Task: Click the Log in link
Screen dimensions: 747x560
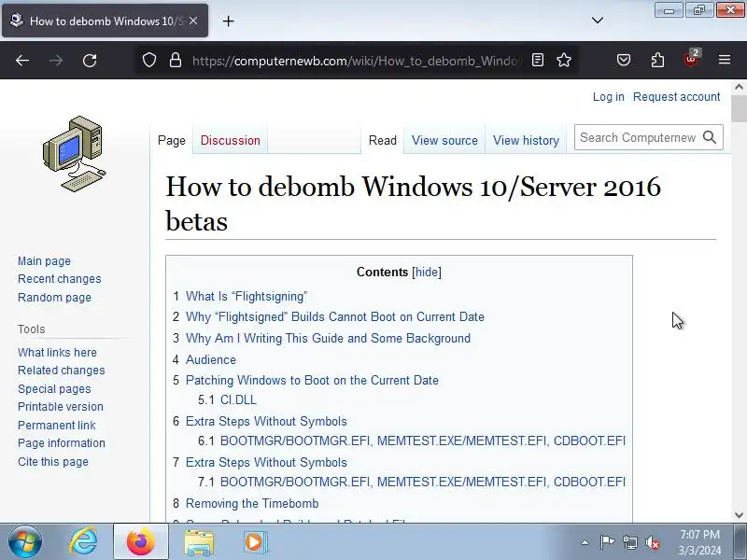Action: click(609, 97)
